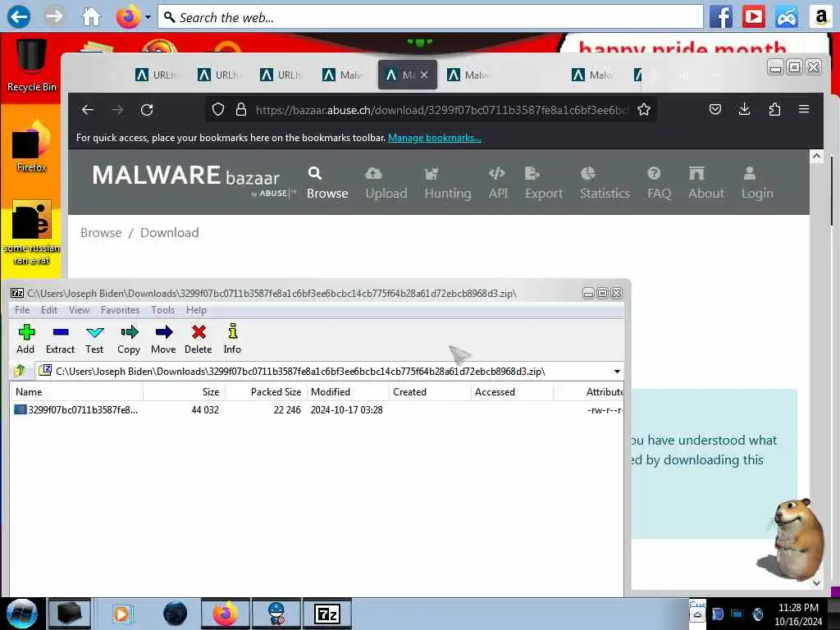Viewport: 840px width, 630px height.
Task: Click the Add button in 7-Zip toolbar
Action: pos(25,339)
